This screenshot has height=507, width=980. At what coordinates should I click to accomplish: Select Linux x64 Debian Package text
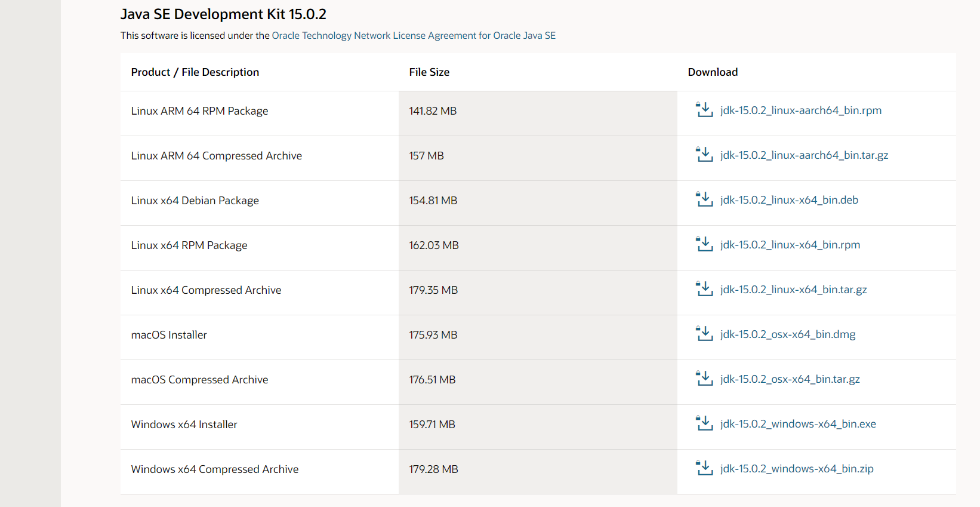pos(195,201)
